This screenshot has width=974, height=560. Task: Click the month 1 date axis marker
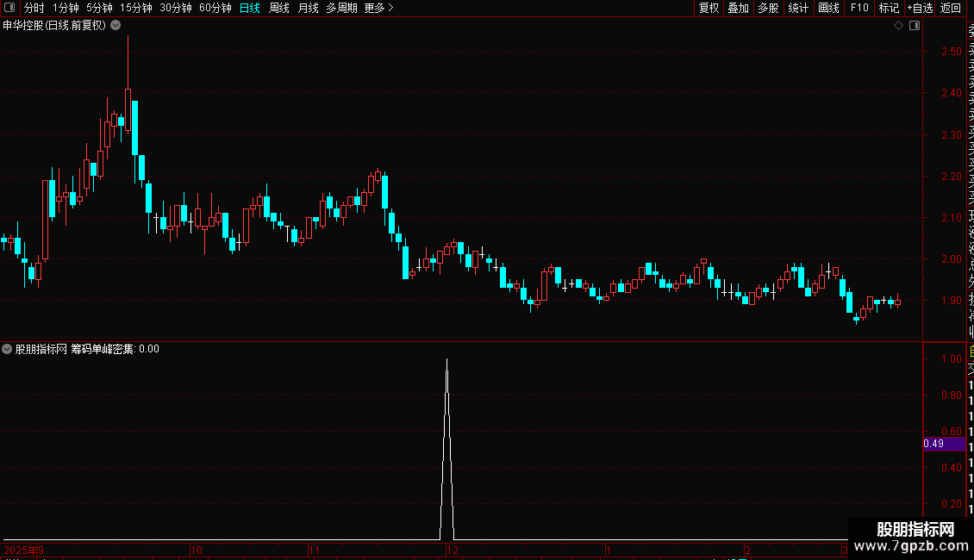point(609,550)
